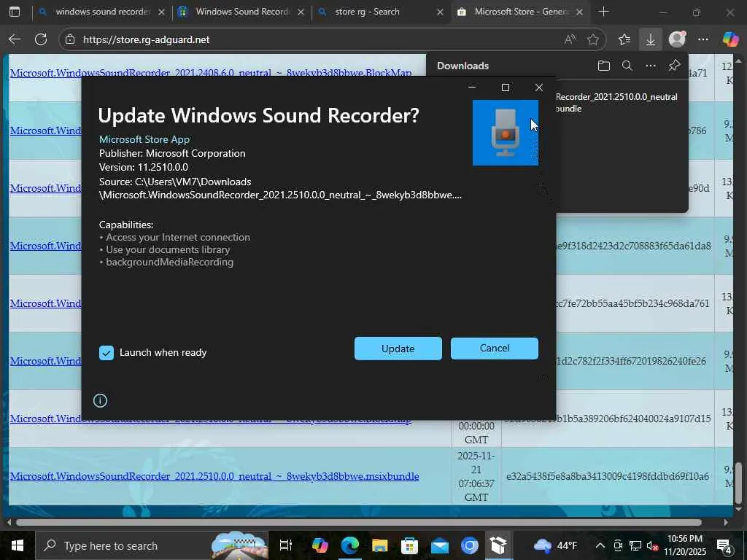Click the 2021.2408.6.0 BlockMap link
The height and width of the screenshot is (560, 747).
coord(211,73)
